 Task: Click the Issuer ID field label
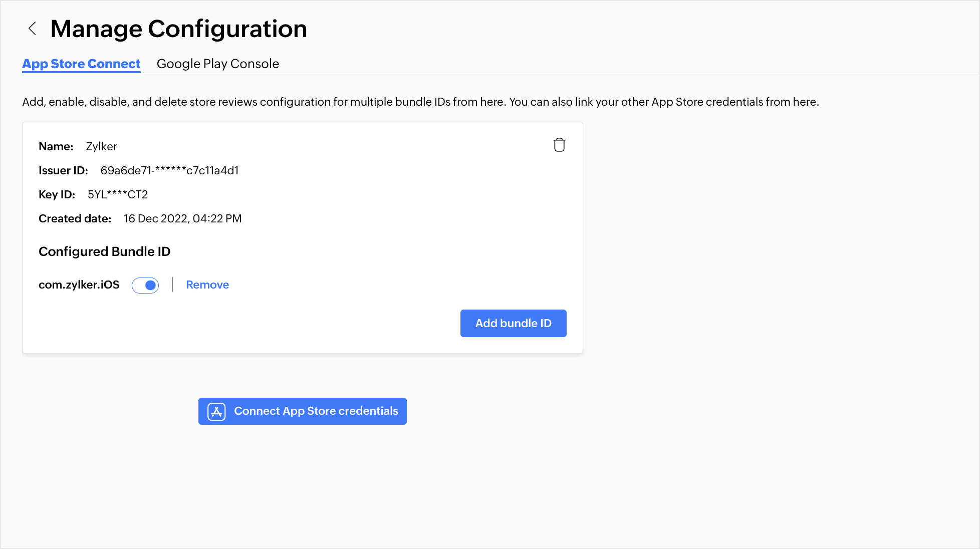[x=63, y=170]
